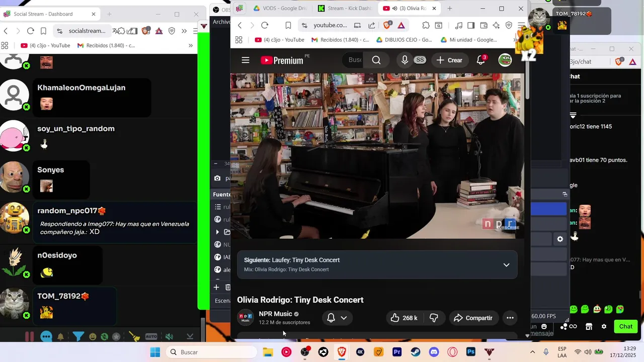Open the Leo AI sparkle icon
This screenshot has height=362, width=644.
click(496, 25)
